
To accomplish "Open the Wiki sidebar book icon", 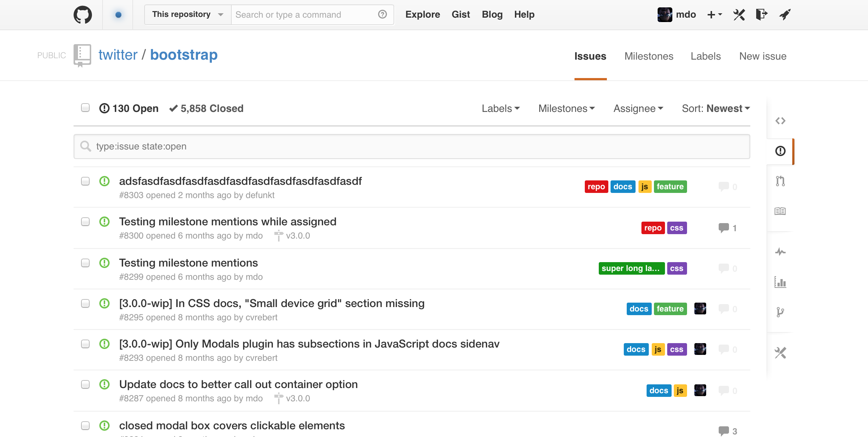I will (x=780, y=211).
